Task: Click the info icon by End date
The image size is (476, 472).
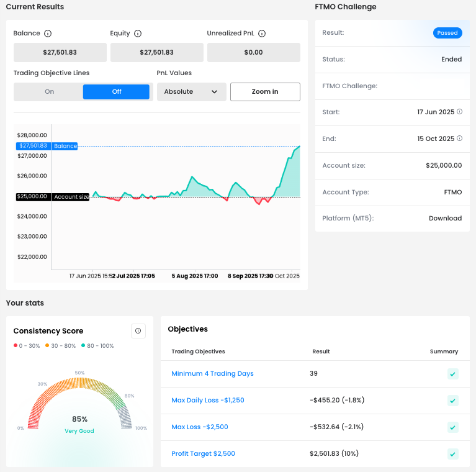Action: 460,138
